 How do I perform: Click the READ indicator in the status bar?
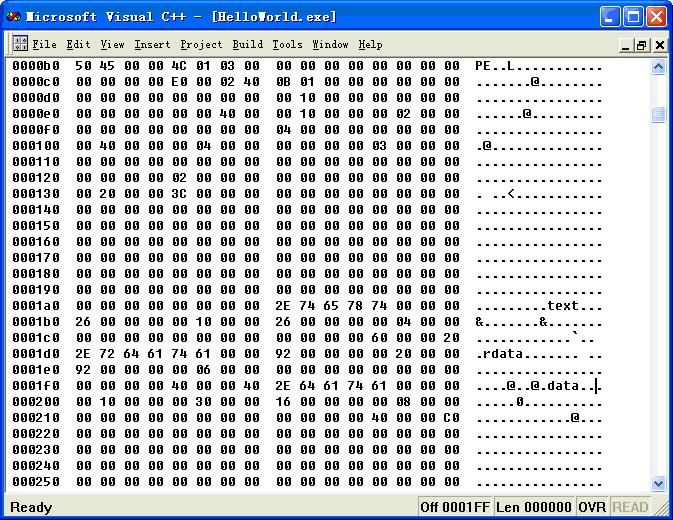point(630,507)
